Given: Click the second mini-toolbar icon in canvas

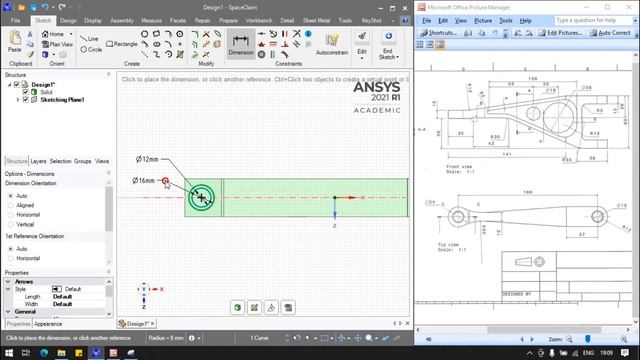Looking at the screenshot, I should click(x=254, y=307).
